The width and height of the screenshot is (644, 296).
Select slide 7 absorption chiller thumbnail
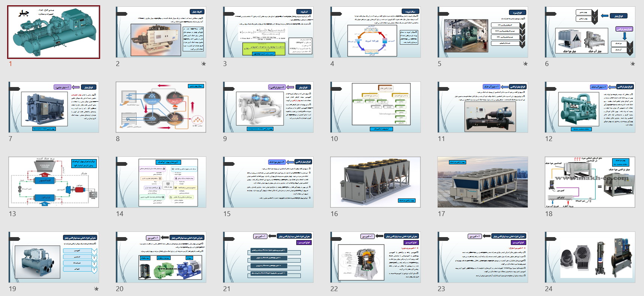coord(54,107)
